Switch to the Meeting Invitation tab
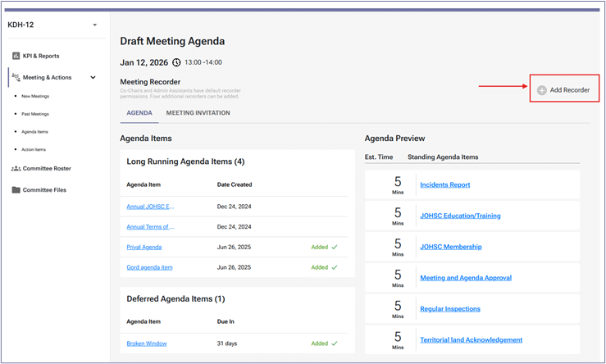The width and height of the screenshot is (606, 364). pos(198,113)
